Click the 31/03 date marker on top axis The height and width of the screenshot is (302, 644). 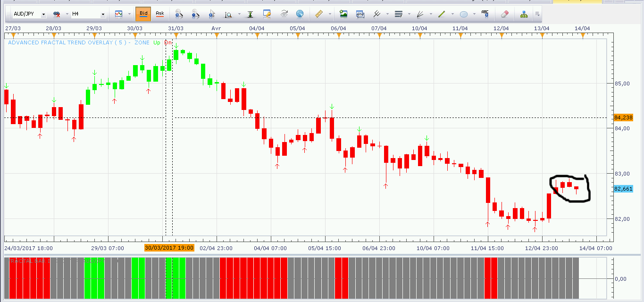(176, 28)
